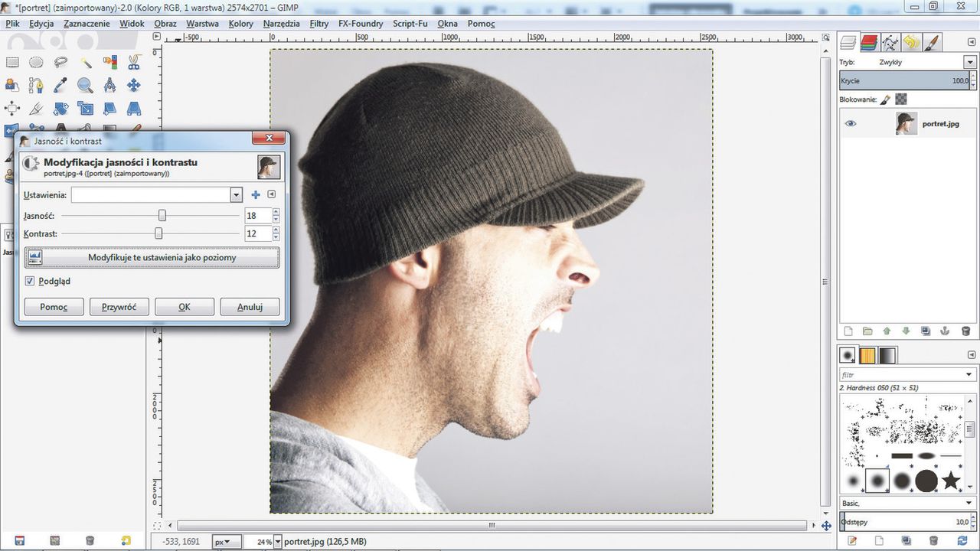This screenshot has width=980, height=551.
Task: Select the Fuzzy Select magic wand tool
Action: coord(85,63)
